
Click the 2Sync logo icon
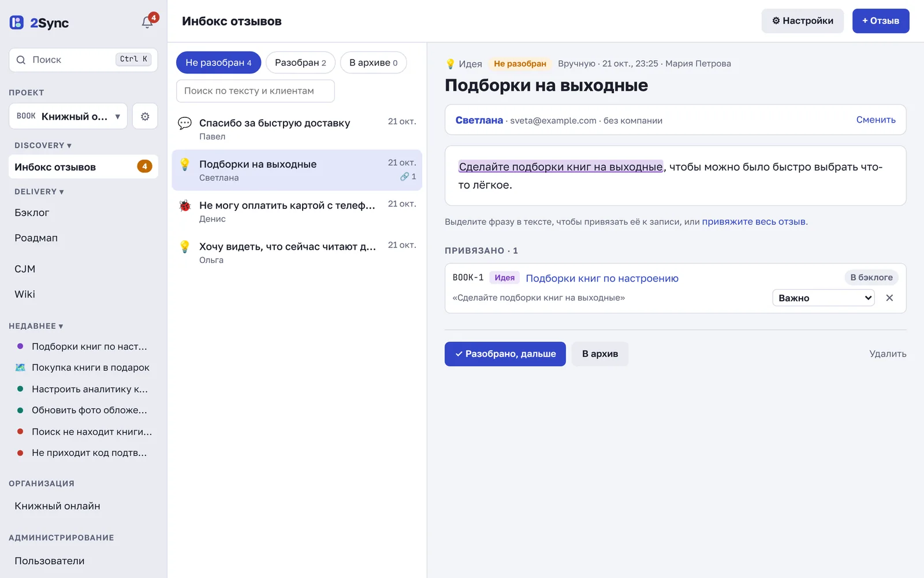[x=17, y=23]
